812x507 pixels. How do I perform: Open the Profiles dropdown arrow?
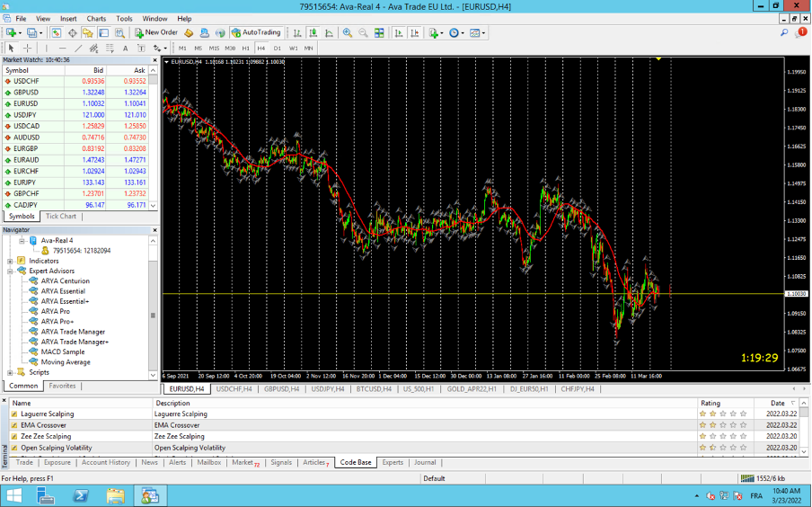(x=41, y=33)
